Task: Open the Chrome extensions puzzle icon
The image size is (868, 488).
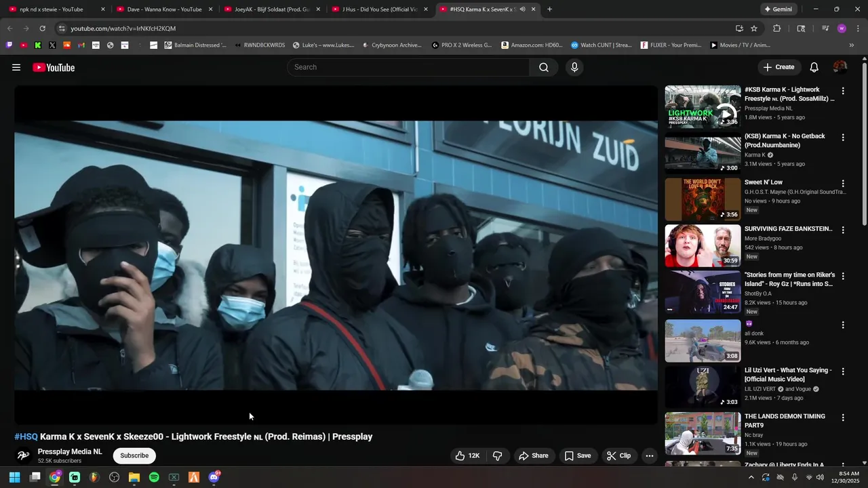Action: click(777, 28)
